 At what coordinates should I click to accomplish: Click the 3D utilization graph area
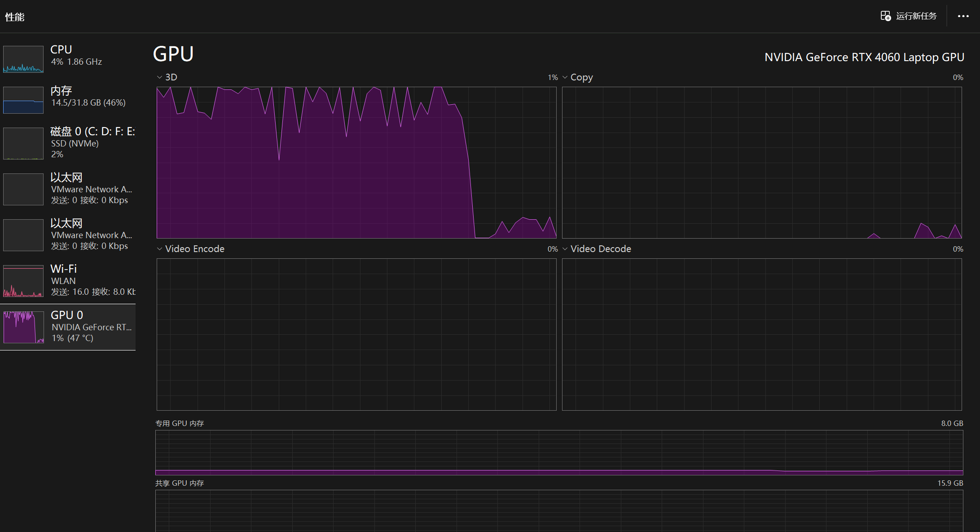click(x=356, y=162)
